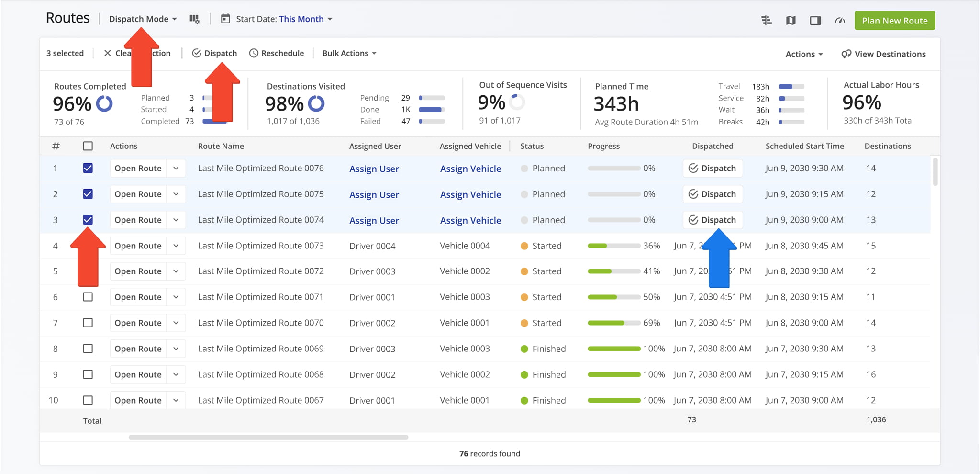Open the Bulk Actions dropdown
Viewport: 980px width, 474px height.
[x=349, y=53]
